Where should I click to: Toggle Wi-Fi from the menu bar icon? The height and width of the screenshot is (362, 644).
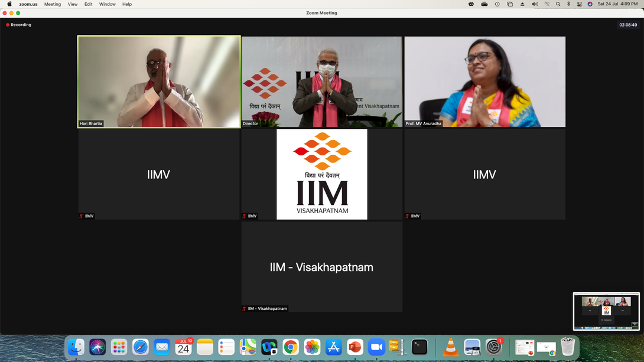coord(547,4)
